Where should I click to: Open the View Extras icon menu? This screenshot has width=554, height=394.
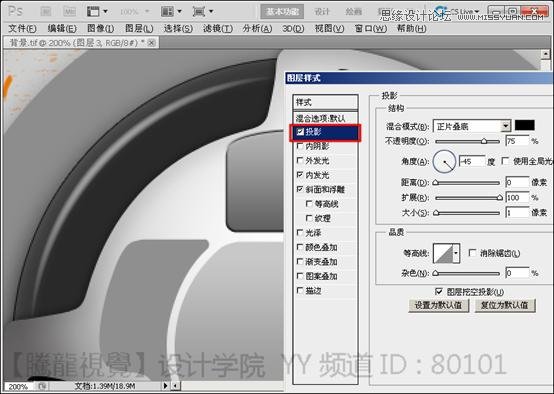pos(97,12)
